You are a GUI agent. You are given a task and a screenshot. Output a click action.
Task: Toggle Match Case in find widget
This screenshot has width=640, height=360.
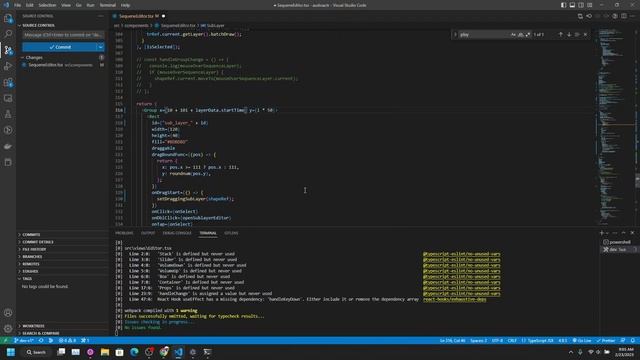(513, 35)
